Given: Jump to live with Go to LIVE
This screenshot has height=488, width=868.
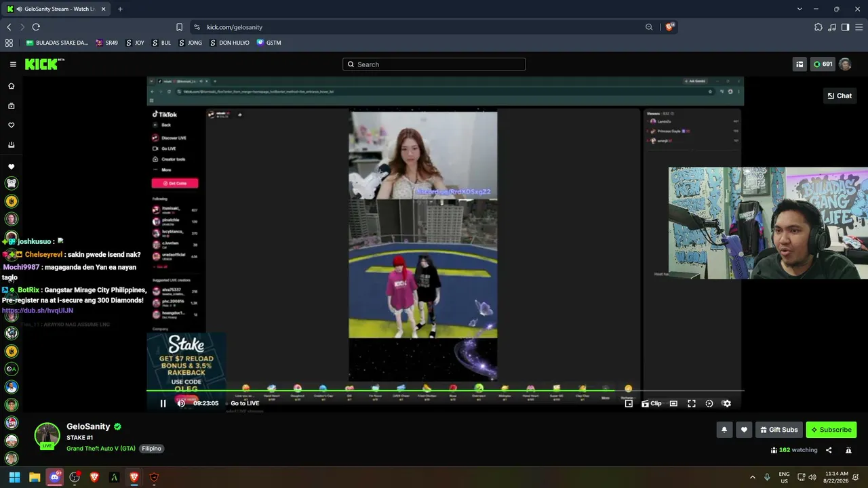Looking at the screenshot, I should tap(245, 403).
